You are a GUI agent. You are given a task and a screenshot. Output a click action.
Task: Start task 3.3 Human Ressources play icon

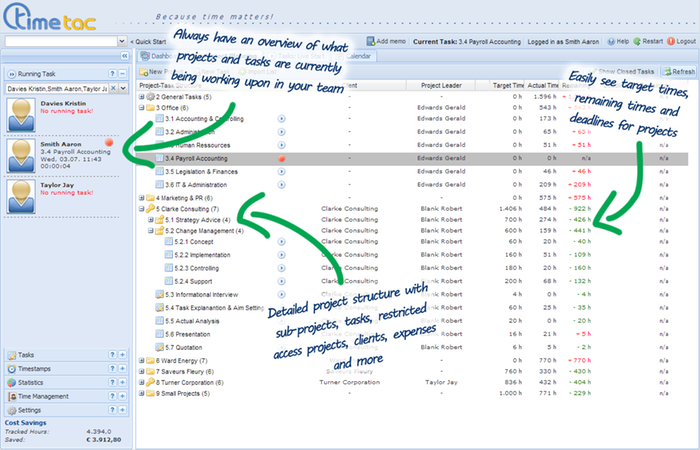tap(281, 145)
